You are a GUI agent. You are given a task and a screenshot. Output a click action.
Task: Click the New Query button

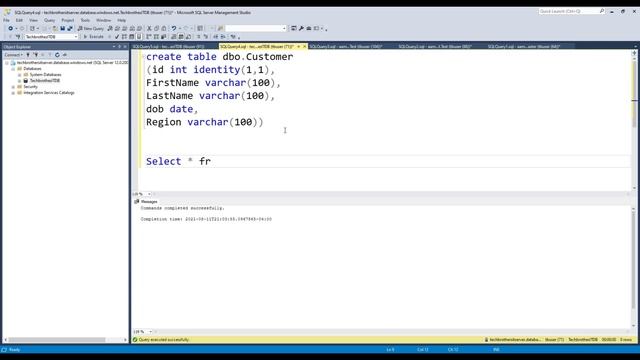pyautogui.click(x=91, y=28)
